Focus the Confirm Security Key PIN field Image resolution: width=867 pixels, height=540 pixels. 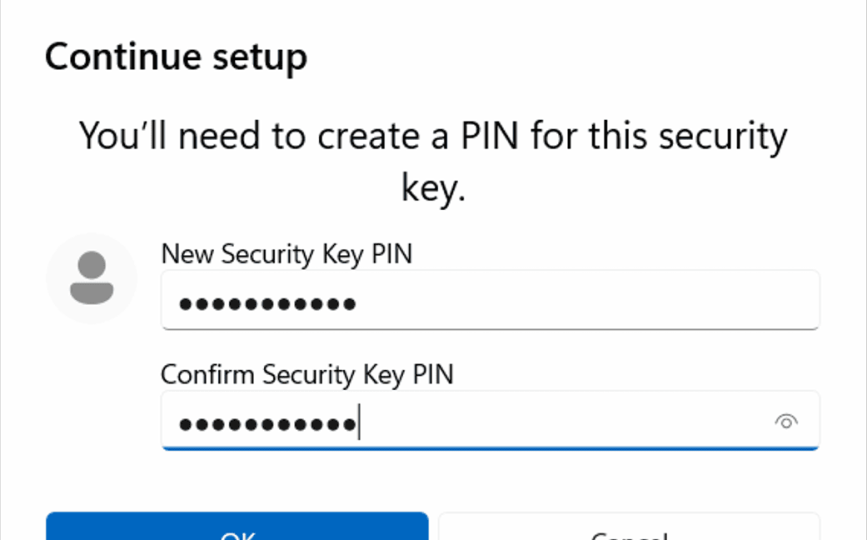560,422
